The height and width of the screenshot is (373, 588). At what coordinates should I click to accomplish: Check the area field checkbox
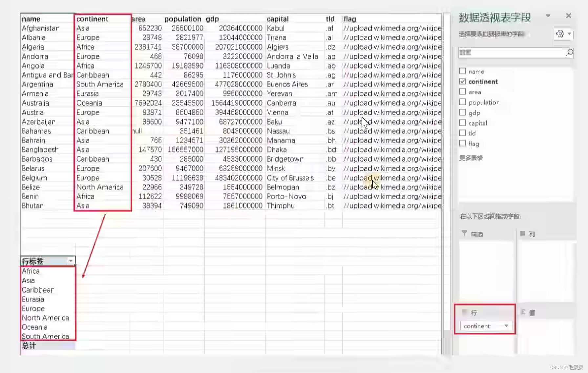click(462, 92)
